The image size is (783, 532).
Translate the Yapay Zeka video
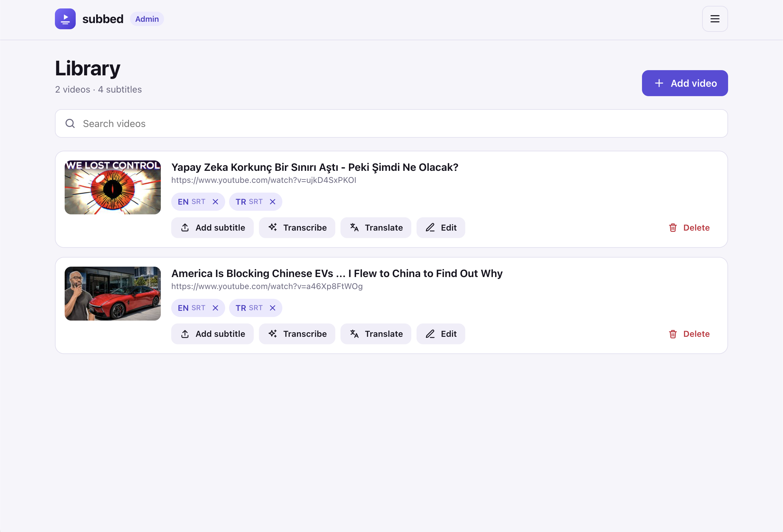pos(376,228)
